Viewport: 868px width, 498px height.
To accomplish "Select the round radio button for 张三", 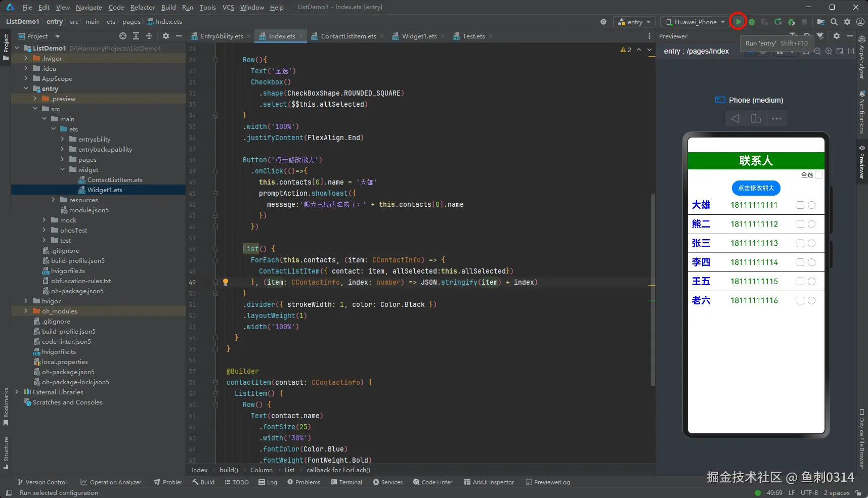I will 811,243.
